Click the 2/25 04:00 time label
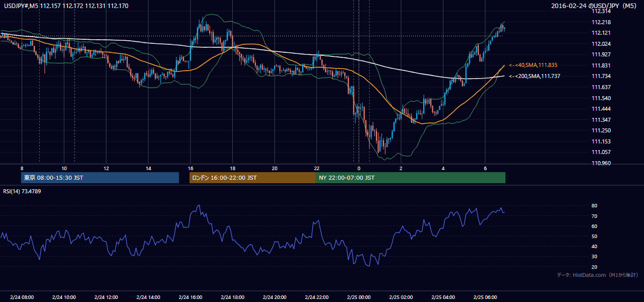 click(x=442, y=297)
